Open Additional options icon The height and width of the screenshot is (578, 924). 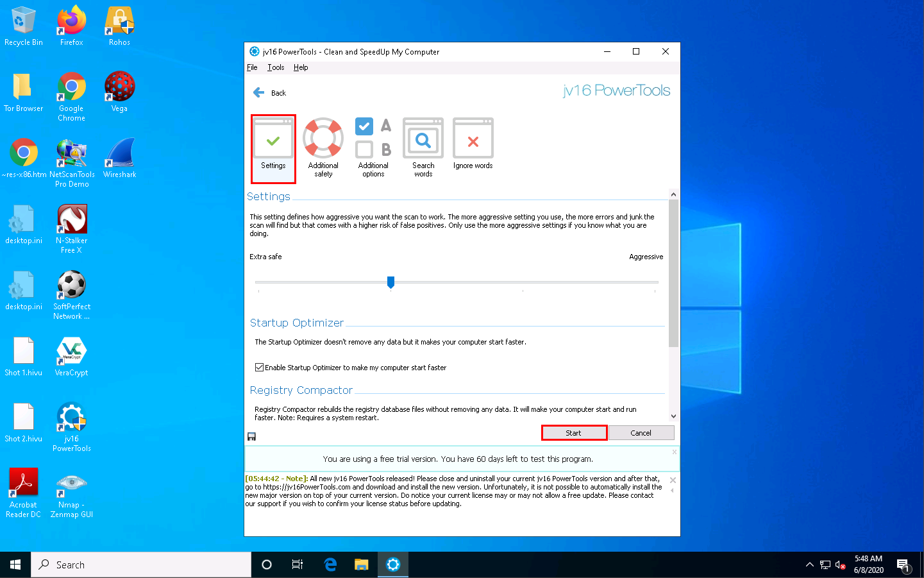click(x=373, y=138)
